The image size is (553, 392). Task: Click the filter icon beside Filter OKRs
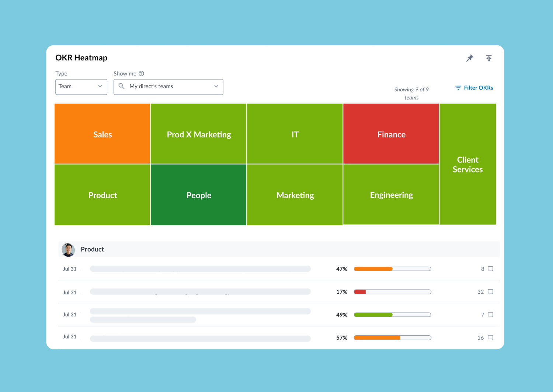click(458, 88)
